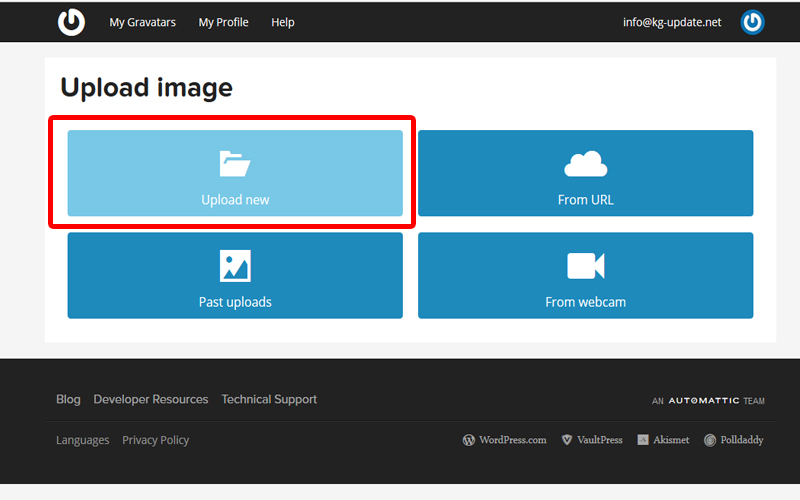The height and width of the screenshot is (500, 800).
Task: Select the From URL label
Action: click(586, 199)
